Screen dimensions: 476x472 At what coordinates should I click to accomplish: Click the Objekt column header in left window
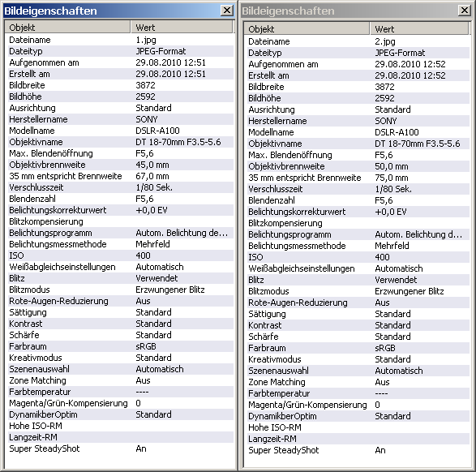click(67, 28)
